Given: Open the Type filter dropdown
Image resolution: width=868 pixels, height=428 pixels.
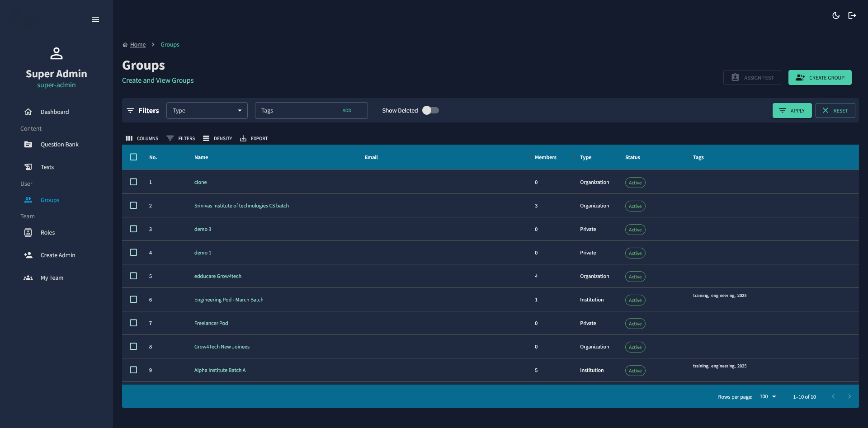Looking at the screenshot, I should click(x=207, y=110).
